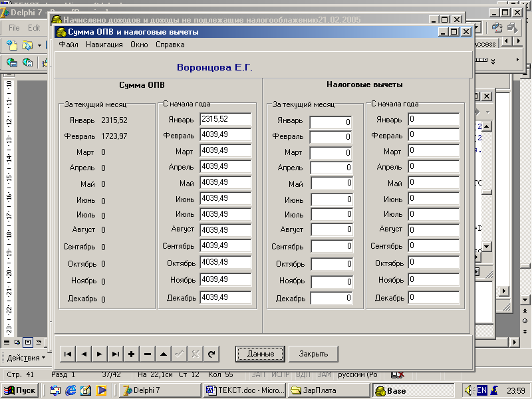Jump to last record in navigator
532x399 pixels.
click(115, 354)
